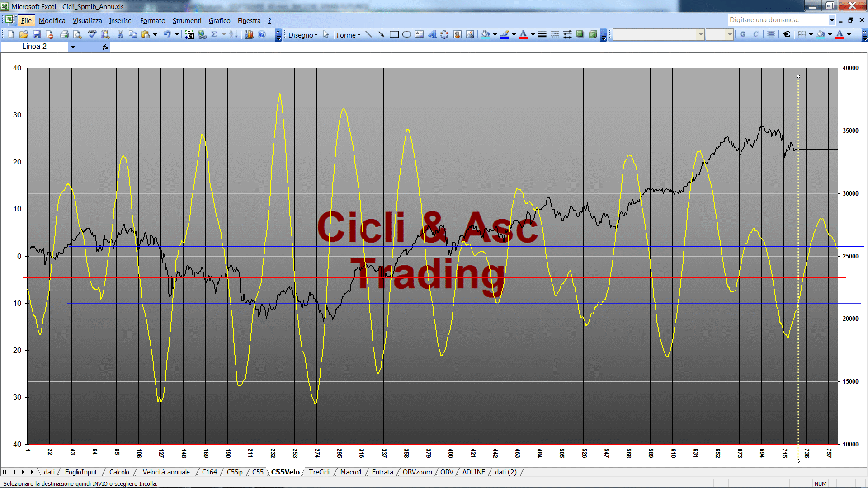Undo the last action

click(x=167, y=34)
